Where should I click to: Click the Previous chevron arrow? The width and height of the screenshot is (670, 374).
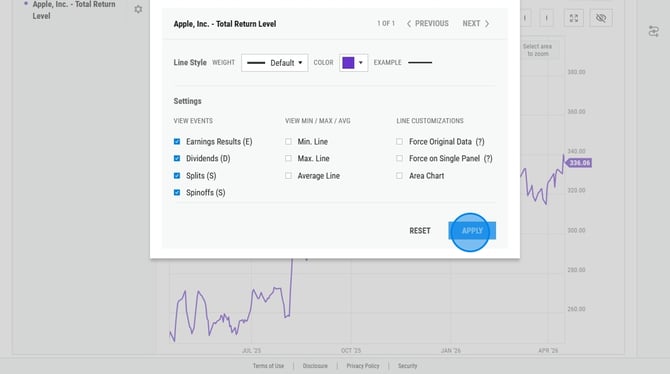tap(409, 24)
